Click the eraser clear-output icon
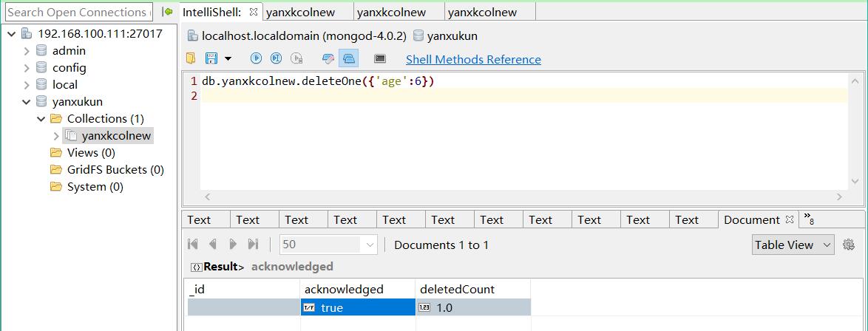Image resolution: width=868 pixels, height=331 pixels. (x=328, y=58)
